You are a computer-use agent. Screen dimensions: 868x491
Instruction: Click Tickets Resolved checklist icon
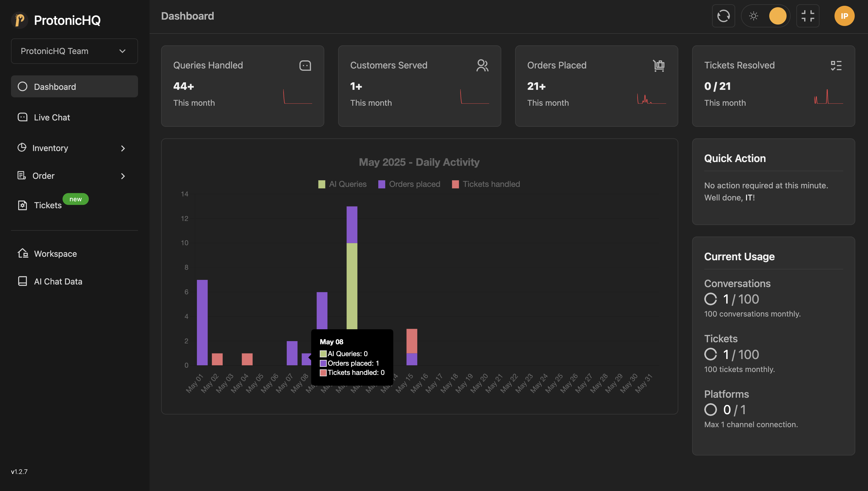(836, 66)
